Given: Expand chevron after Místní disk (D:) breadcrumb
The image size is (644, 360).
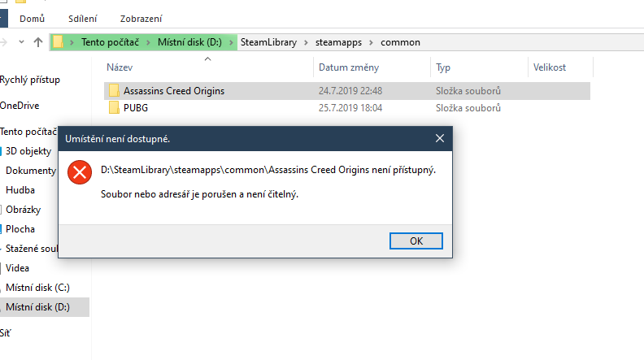Looking at the screenshot, I should coord(231,43).
